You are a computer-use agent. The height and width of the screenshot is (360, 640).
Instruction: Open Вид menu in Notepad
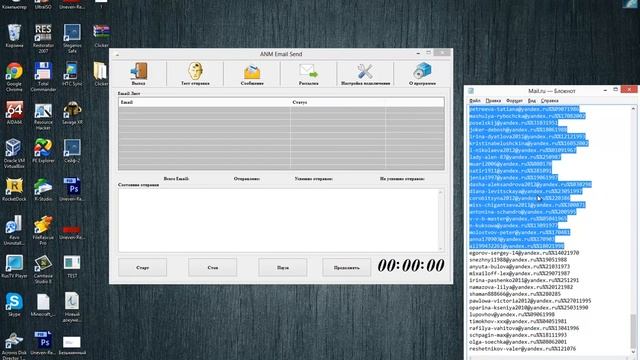[532, 100]
